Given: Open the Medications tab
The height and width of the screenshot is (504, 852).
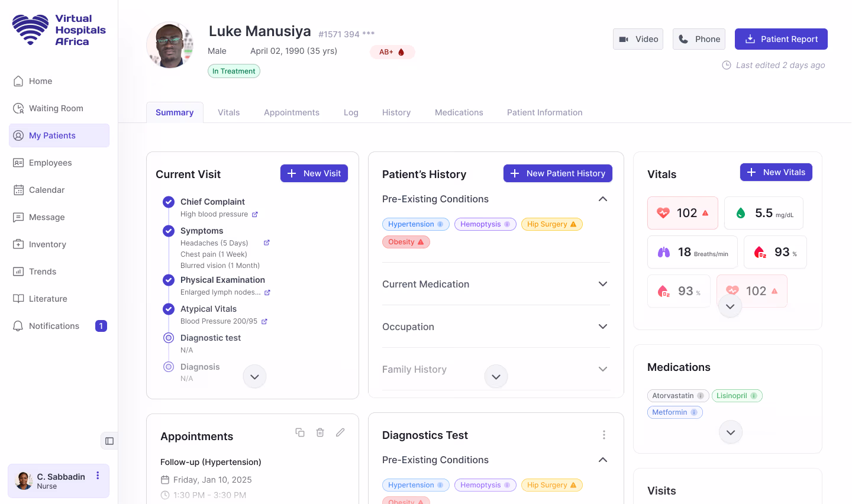Looking at the screenshot, I should [x=459, y=112].
